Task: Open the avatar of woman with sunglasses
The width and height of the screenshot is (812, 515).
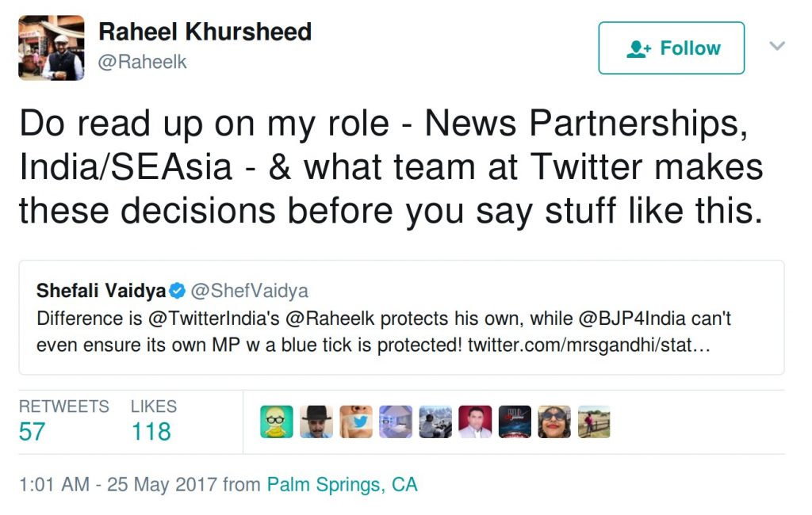Action: point(554,422)
